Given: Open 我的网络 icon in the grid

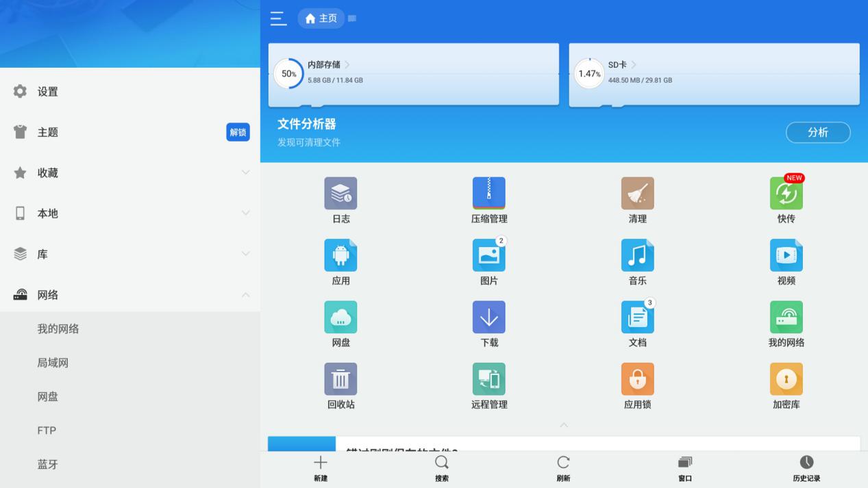Looking at the screenshot, I should click(786, 317).
